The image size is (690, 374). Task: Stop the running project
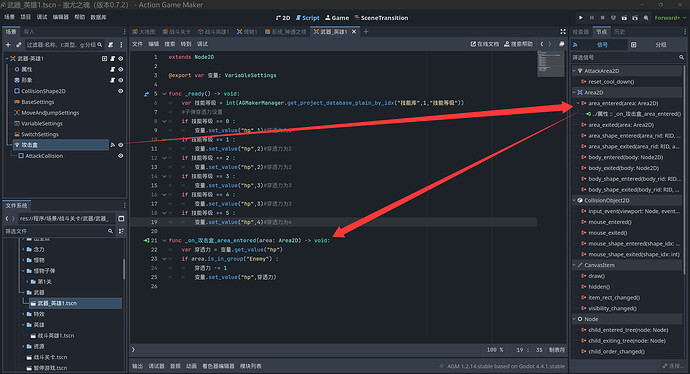click(x=602, y=18)
